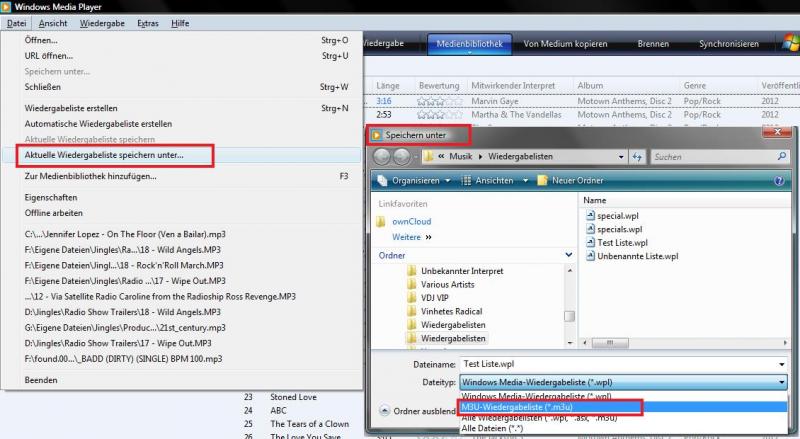Collapse the Ordner folder pane

(568, 255)
